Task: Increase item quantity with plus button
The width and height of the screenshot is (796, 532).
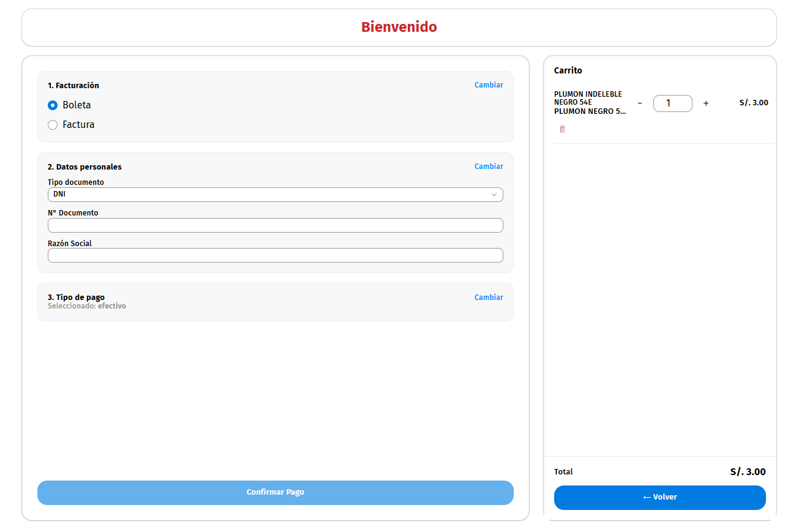Action: coord(705,103)
